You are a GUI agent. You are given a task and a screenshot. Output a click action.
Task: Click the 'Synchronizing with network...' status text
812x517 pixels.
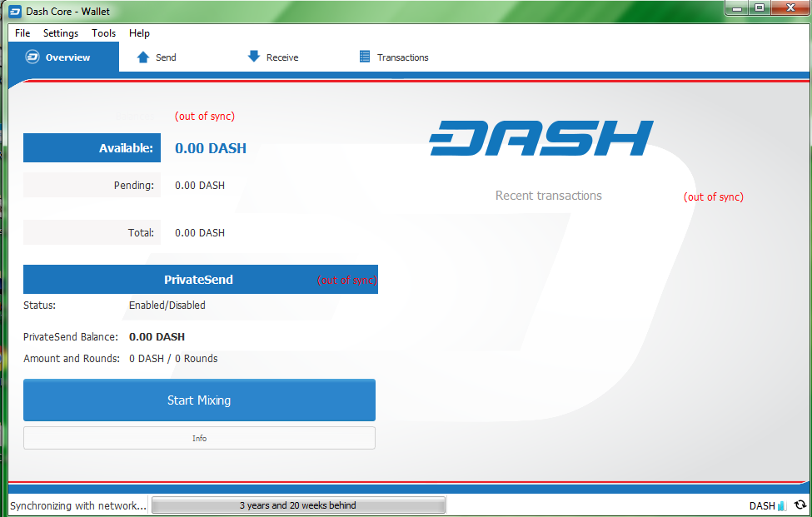78,505
